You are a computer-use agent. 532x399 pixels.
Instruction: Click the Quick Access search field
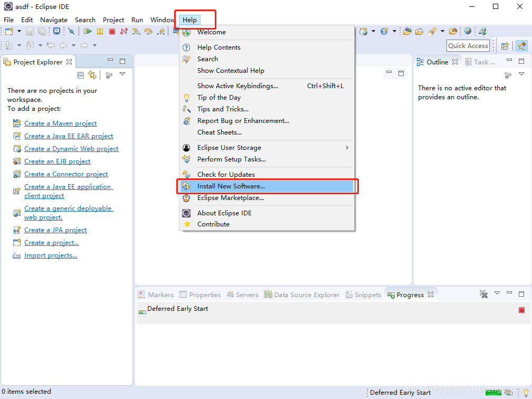(x=468, y=46)
